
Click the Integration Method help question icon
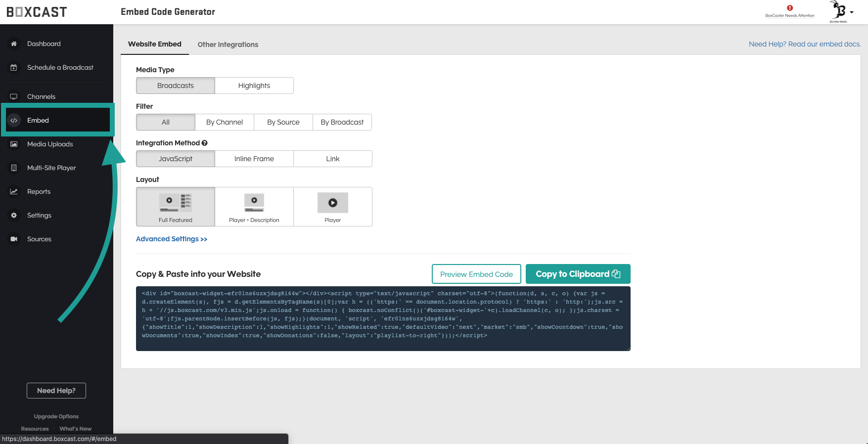coord(204,143)
